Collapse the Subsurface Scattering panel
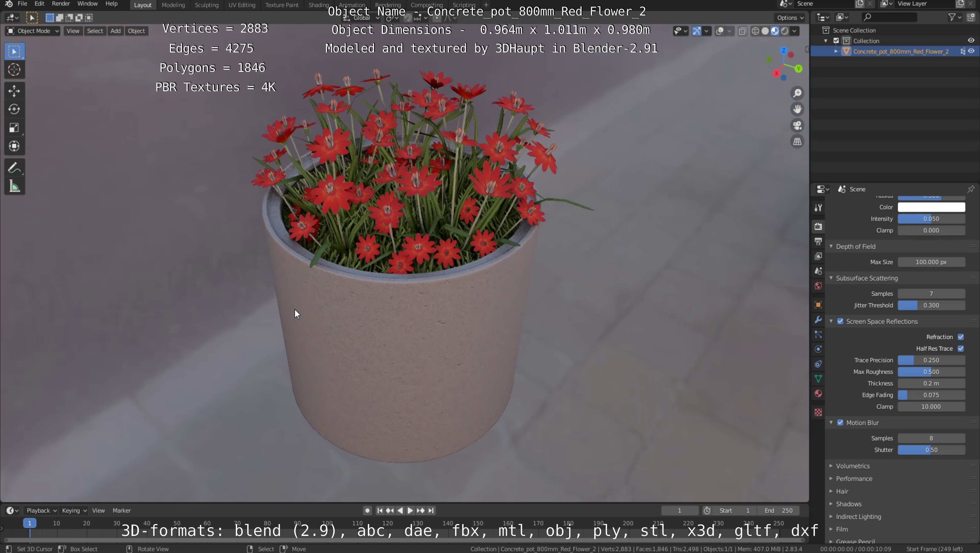Viewport: 980px width, 553px height. pos(867,278)
